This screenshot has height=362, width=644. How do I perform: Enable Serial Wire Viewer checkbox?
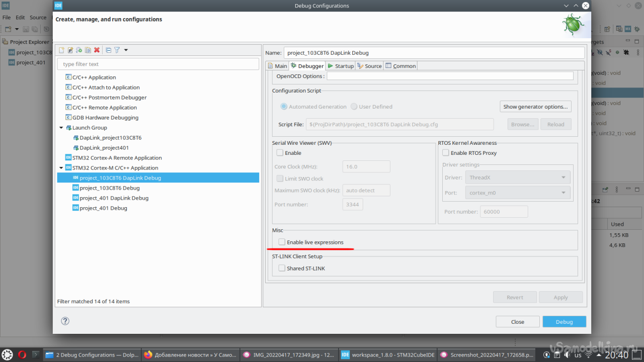point(280,153)
